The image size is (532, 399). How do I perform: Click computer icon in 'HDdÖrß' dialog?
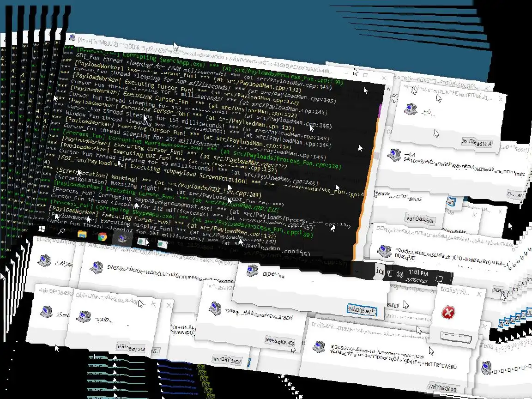click(x=384, y=251)
